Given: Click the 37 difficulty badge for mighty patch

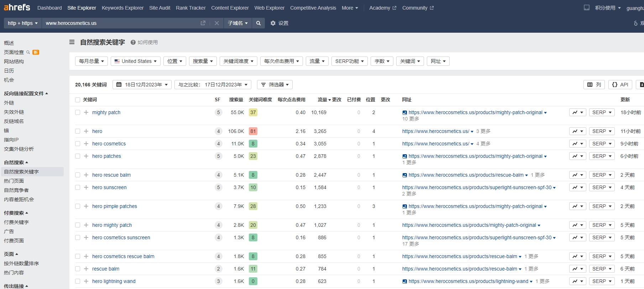Looking at the screenshot, I should pos(253,112).
